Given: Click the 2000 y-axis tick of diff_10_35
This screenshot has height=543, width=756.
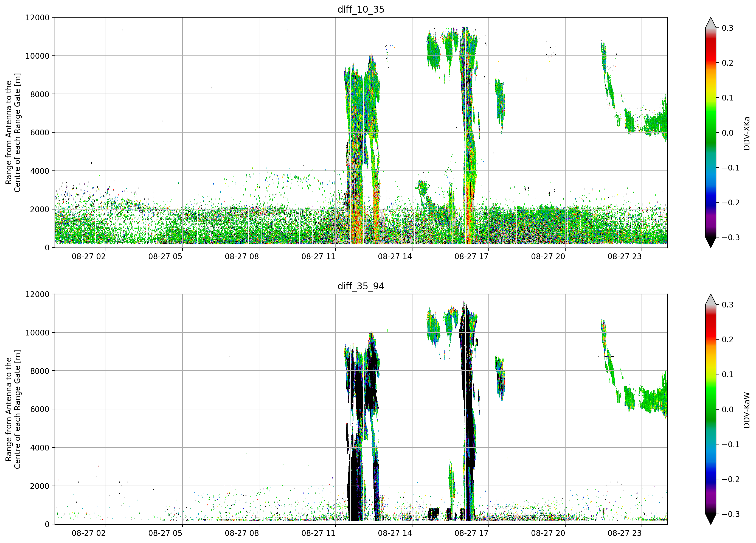Looking at the screenshot, I should click(x=40, y=209).
